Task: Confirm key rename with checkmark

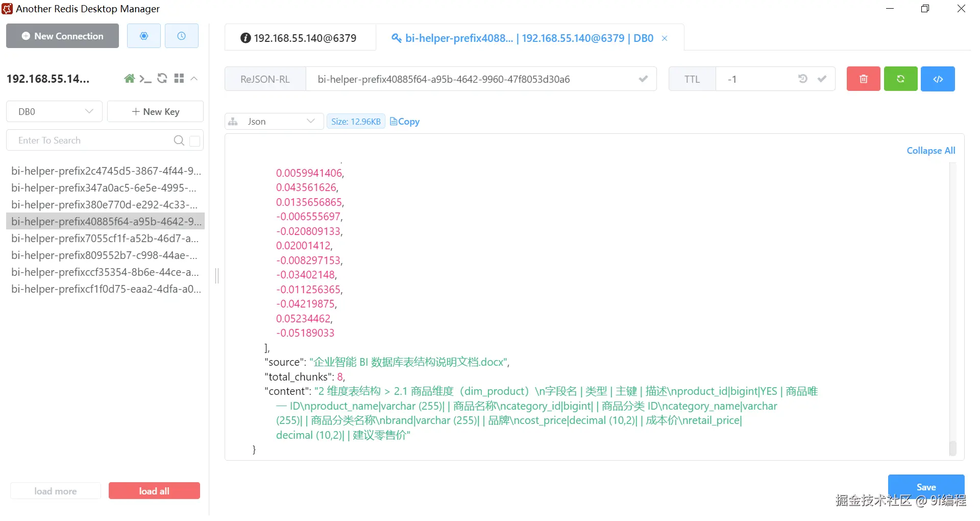Action: pos(643,79)
